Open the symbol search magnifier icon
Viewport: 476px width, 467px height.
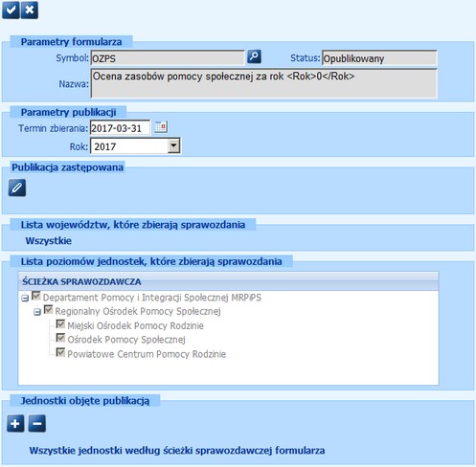(254, 56)
